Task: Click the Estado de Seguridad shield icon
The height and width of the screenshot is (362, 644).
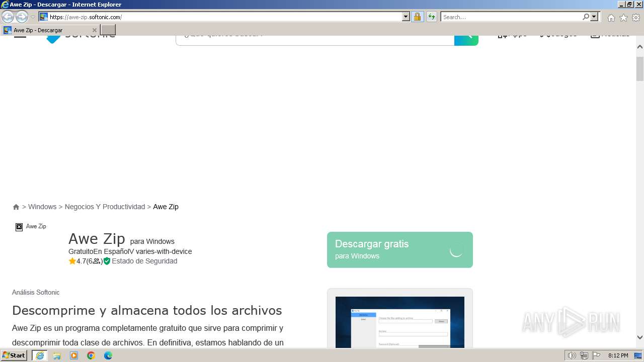Action: pyautogui.click(x=107, y=261)
